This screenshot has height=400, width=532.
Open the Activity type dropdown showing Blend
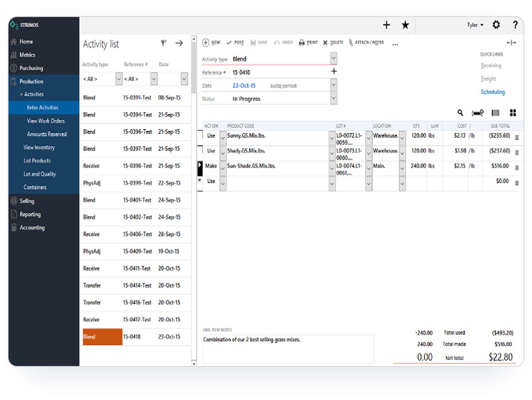coord(334,58)
